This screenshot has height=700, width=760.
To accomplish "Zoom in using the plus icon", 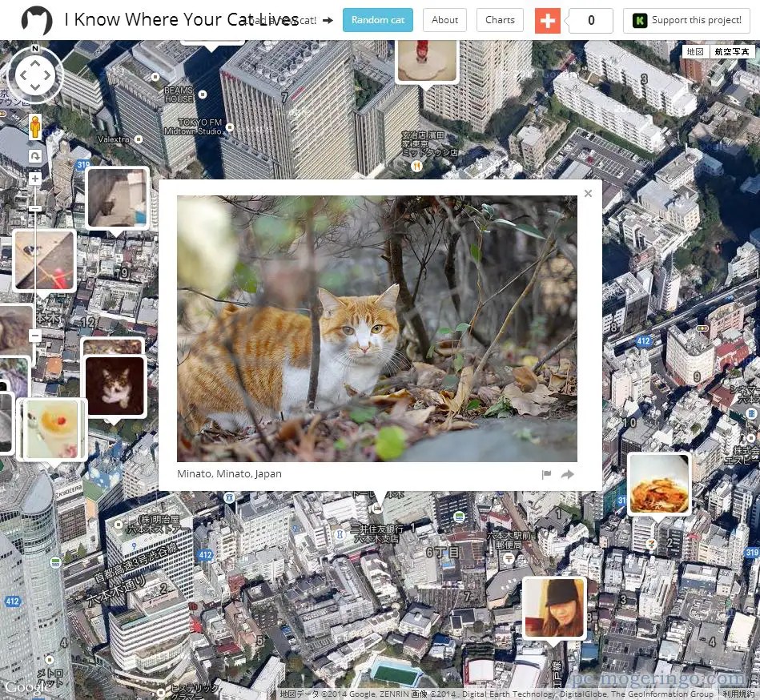I will point(34,179).
